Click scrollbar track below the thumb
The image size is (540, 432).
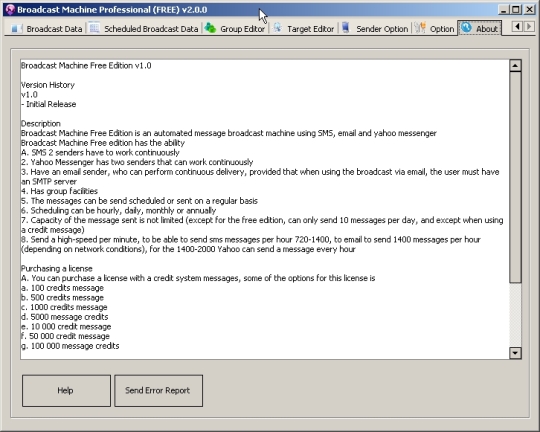pyautogui.click(x=515, y=315)
